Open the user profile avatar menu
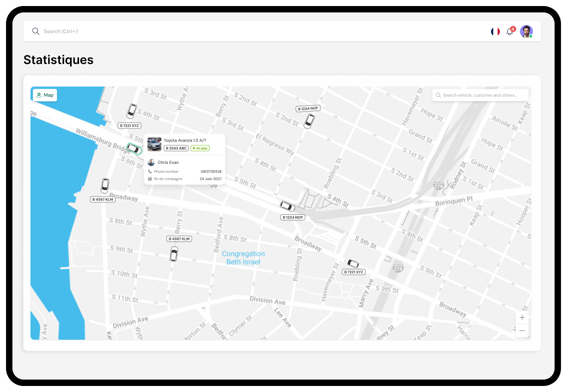 coord(526,32)
